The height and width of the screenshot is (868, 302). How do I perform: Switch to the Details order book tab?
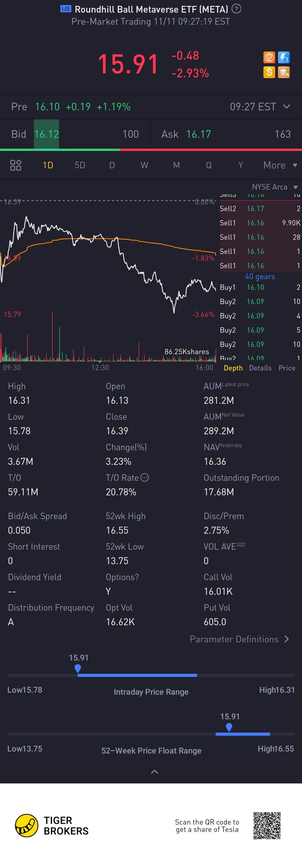click(x=260, y=368)
